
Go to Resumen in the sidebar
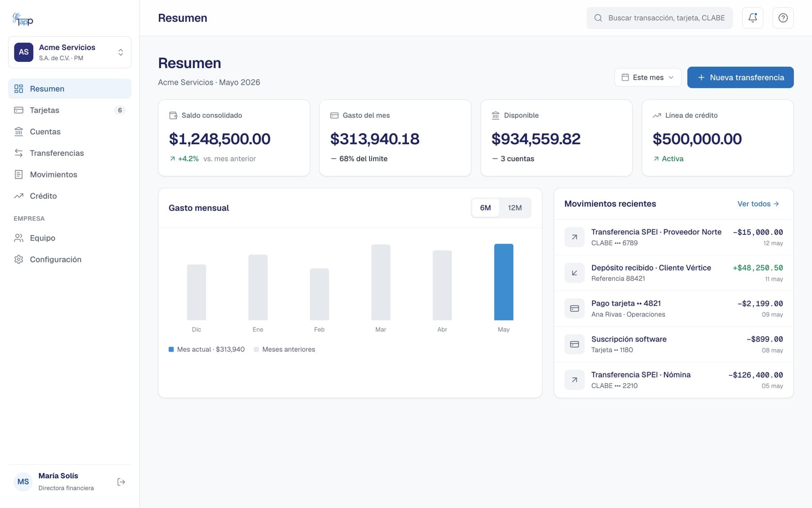[69, 89]
